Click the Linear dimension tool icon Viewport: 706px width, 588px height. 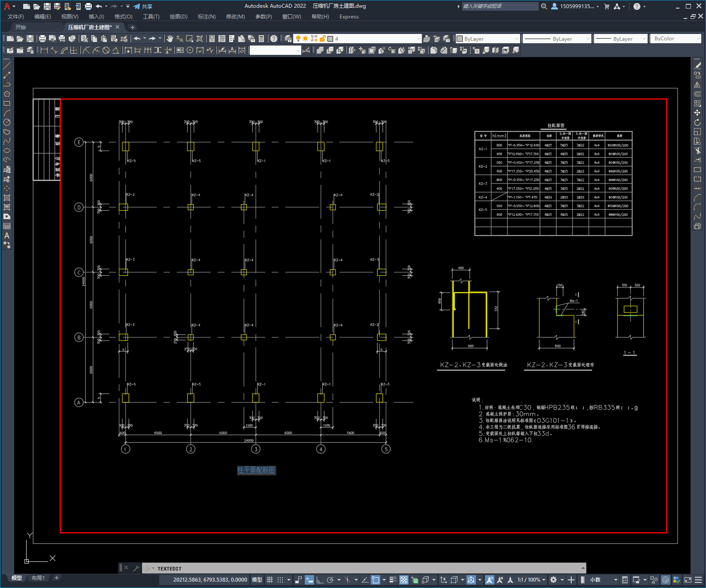tap(44, 50)
